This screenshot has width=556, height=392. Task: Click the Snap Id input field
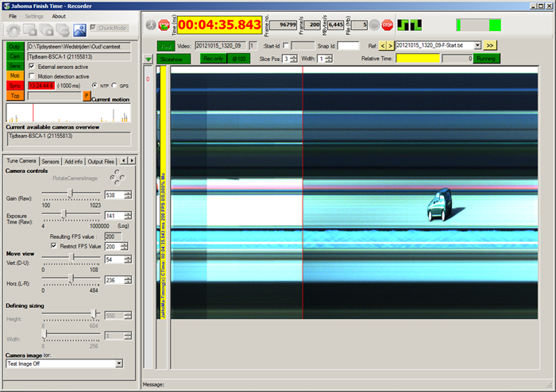(348, 46)
